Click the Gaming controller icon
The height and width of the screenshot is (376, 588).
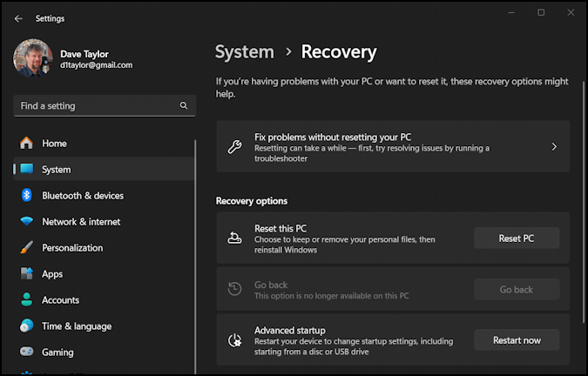[26, 352]
